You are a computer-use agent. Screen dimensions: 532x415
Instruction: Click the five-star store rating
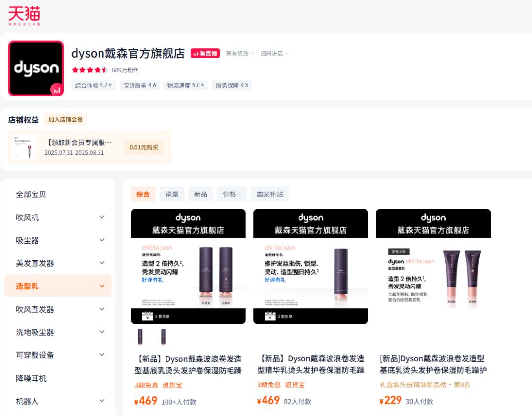pyautogui.click(x=90, y=70)
